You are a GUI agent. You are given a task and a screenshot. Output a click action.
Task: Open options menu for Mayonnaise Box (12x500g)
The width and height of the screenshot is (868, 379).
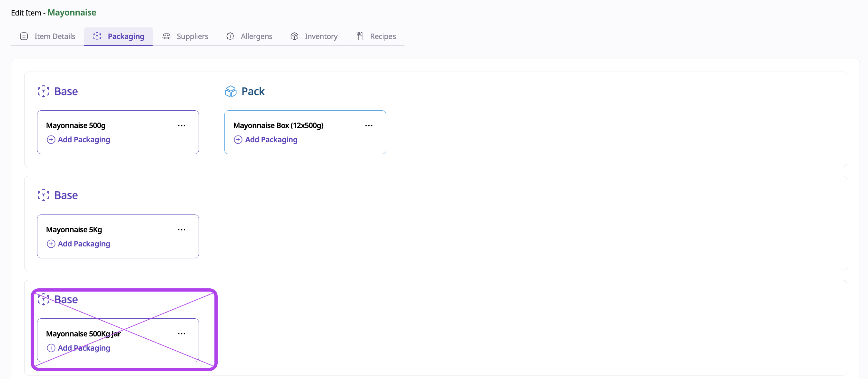[x=369, y=125]
